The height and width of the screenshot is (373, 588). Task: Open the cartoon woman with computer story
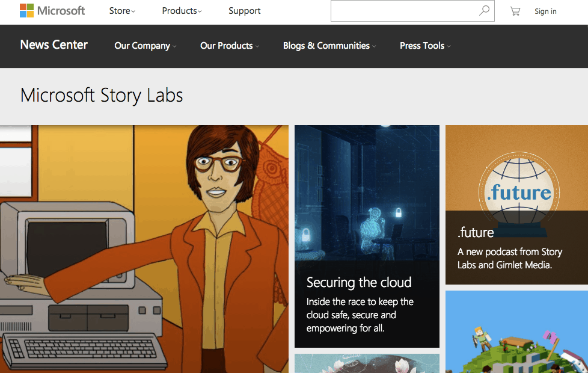pos(144,249)
